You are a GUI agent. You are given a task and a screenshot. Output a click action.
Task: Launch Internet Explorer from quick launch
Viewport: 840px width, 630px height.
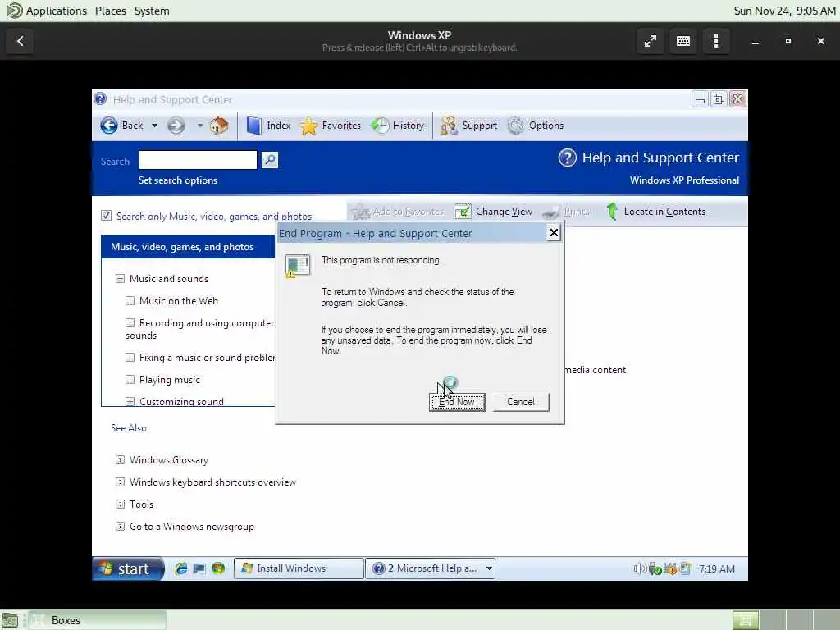[181, 568]
